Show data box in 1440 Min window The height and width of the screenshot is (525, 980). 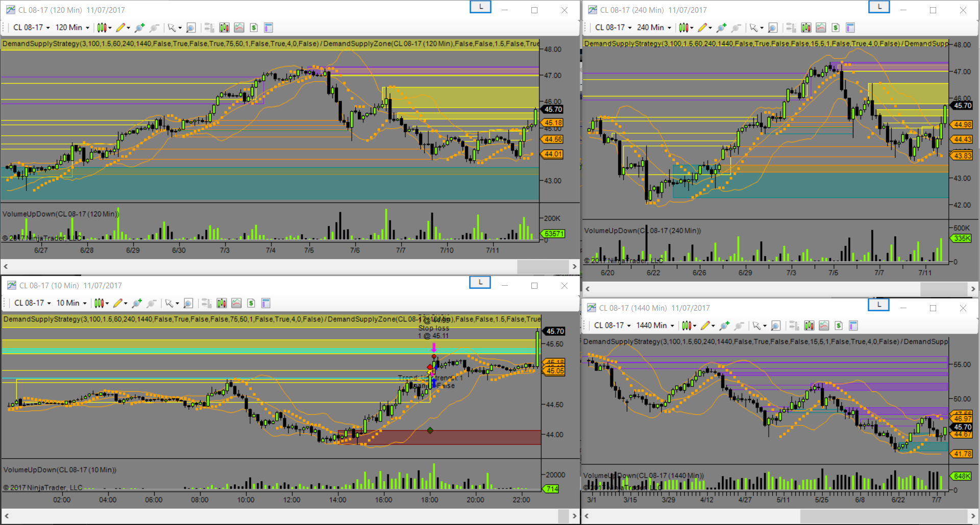pyautogui.click(x=776, y=326)
